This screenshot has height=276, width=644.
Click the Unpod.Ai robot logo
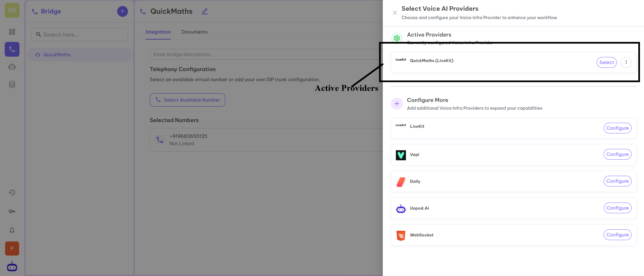[x=401, y=209]
